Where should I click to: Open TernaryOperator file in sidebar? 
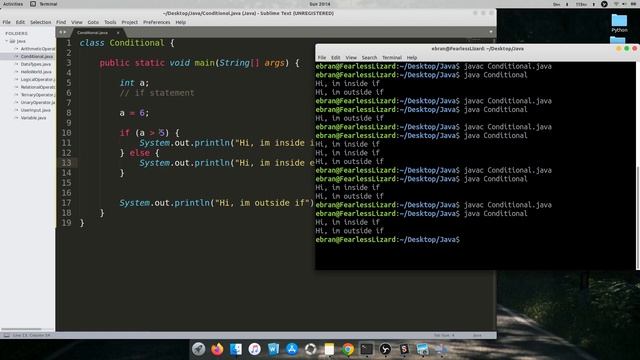pyautogui.click(x=38, y=95)
